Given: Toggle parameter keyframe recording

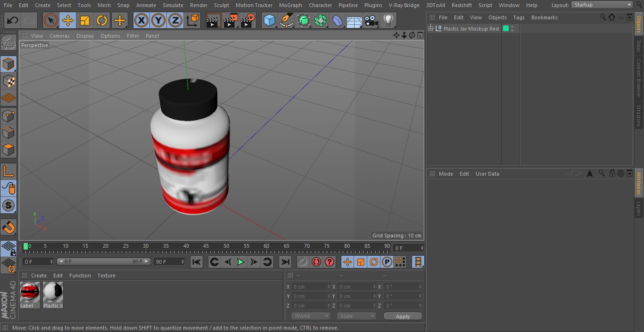Looking at the screenshot, I should pyautogui.click(x=387, y=262).
